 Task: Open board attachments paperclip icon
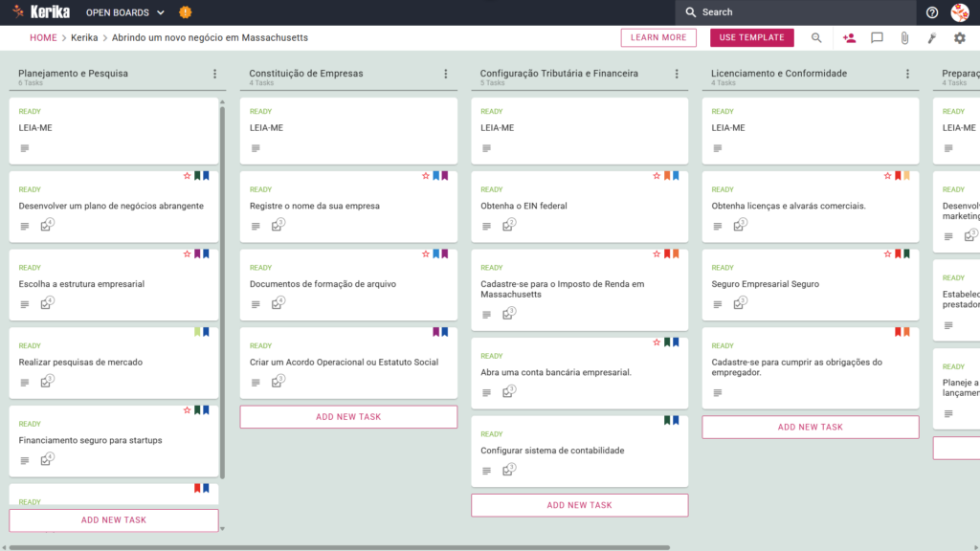(904, 38)
